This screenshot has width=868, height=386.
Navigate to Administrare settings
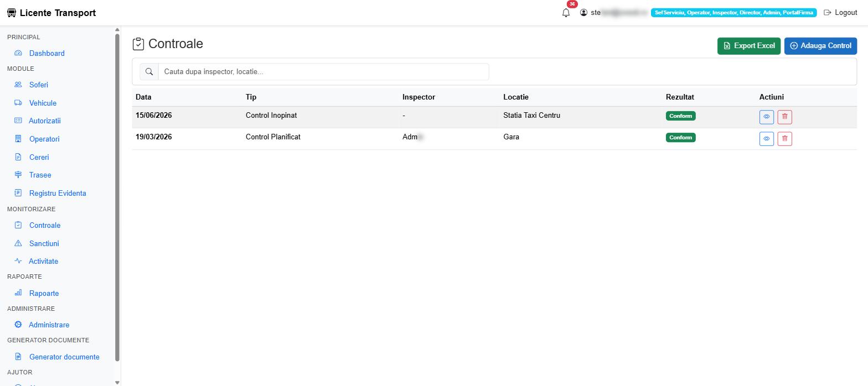[49, 325]
